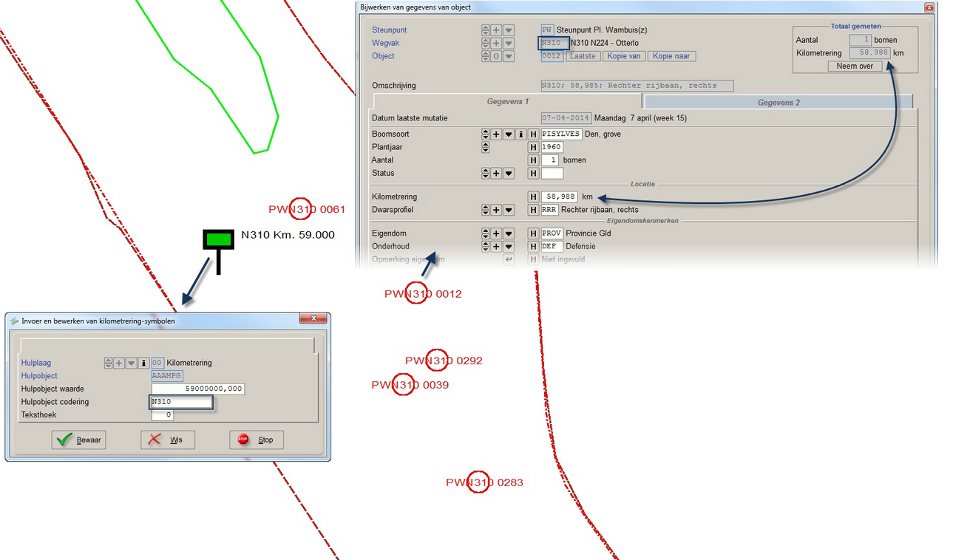Click the H button in Dwarsprofiel row
Image resolution: width=970 pixels, height=560 pixels.
pos(533,210)
